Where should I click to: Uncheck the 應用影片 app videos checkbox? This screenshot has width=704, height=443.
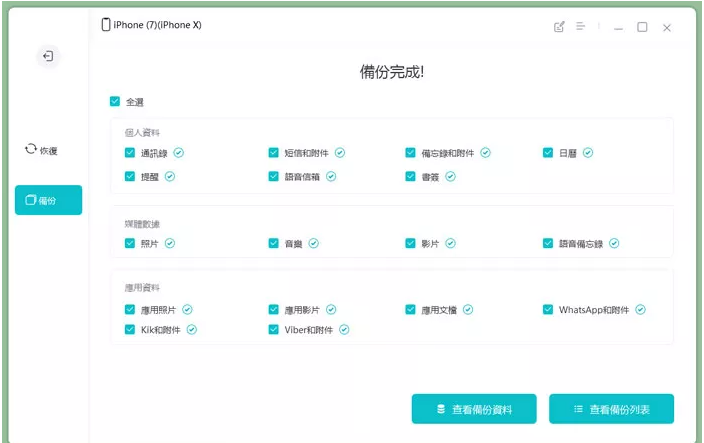273,310
